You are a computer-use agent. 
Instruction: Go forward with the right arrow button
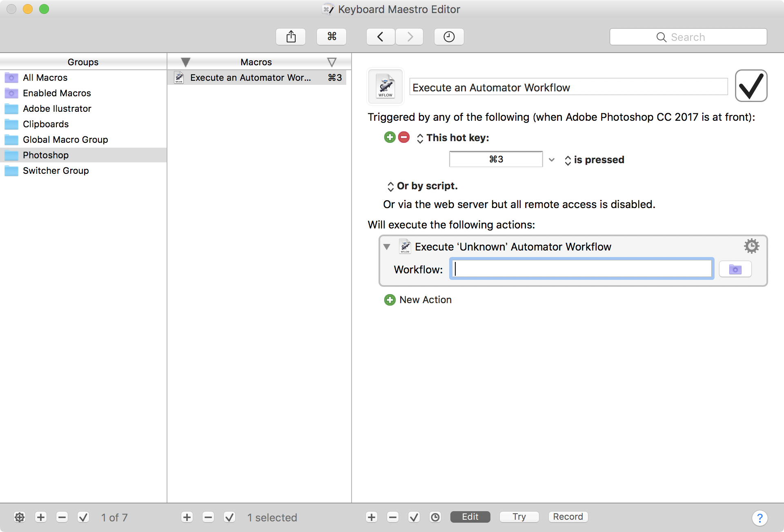[x=410, y=37]
